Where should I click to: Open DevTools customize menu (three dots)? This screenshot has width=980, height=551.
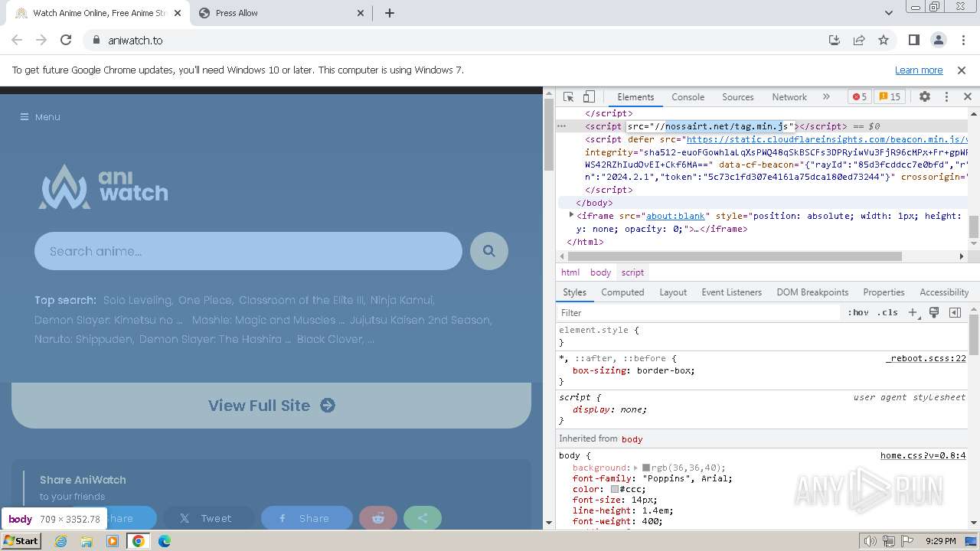pyautogui.click(x=946, y=97)
